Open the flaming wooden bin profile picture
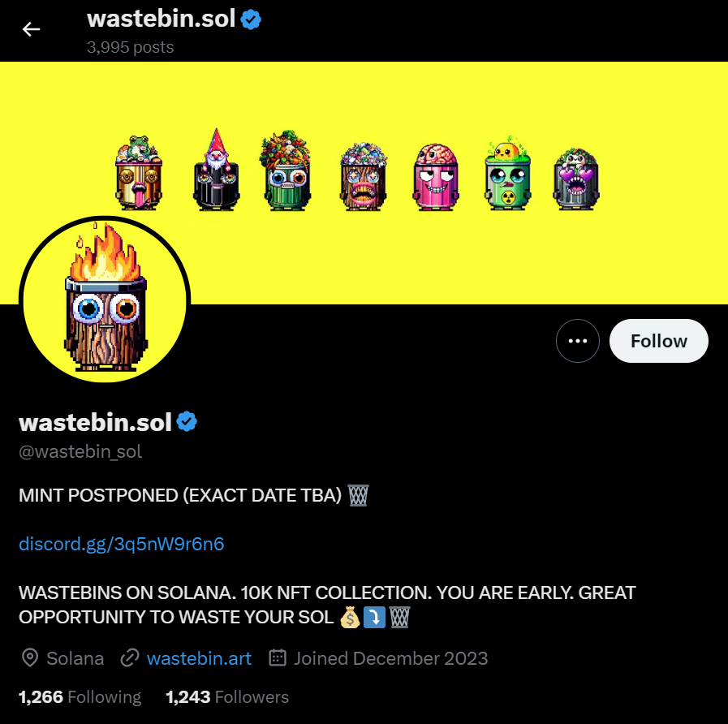Viewport: 728px width, 724px height. [105, 300]
